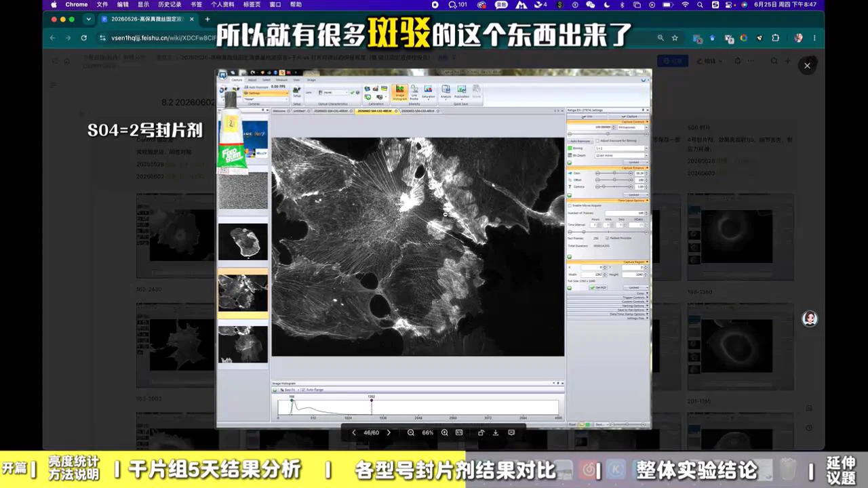Expand the Trigger Controls section

tap(607, 297)
